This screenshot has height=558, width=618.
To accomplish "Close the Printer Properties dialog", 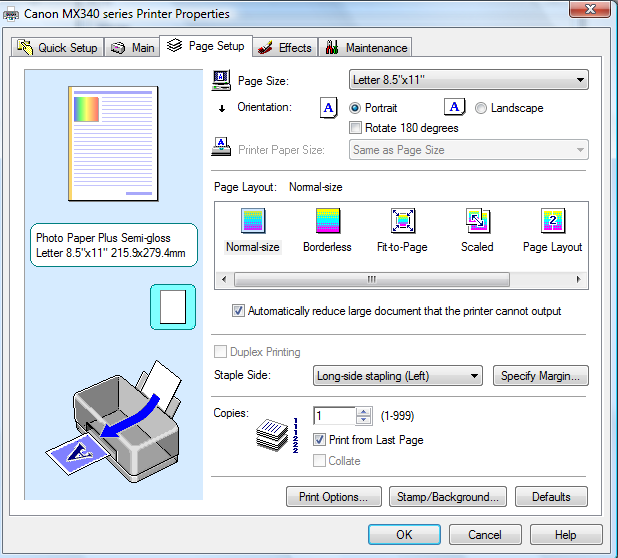I will [590, 9].
